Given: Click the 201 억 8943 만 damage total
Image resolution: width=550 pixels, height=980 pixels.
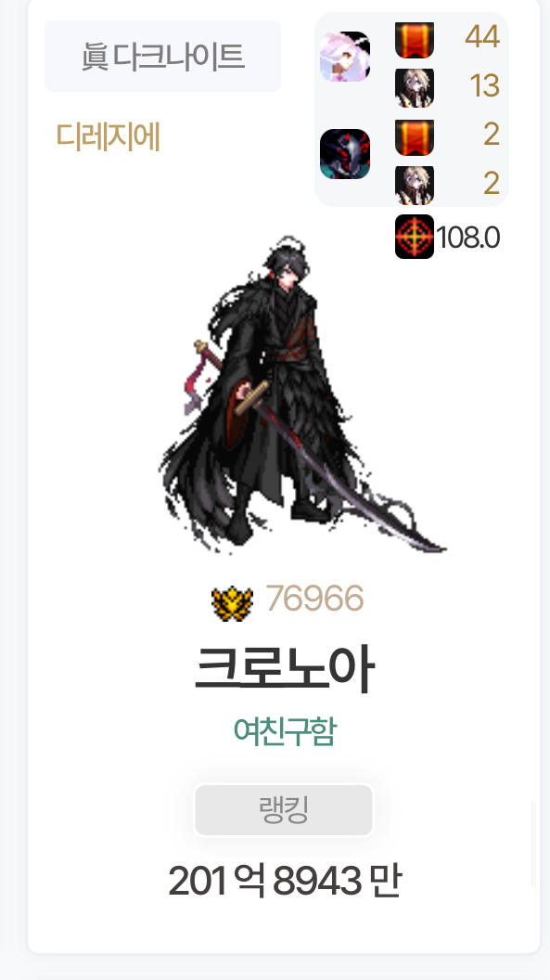Looking at the screenshot, I should (x=285, y=880).
